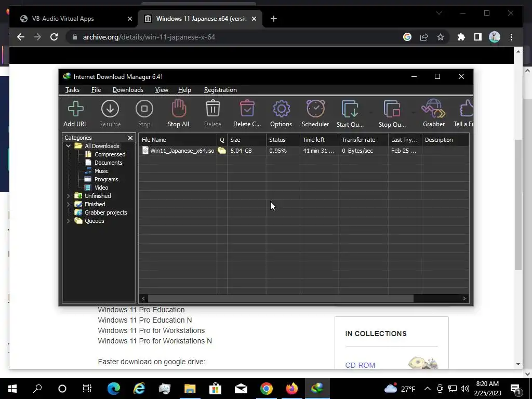
Task: Click the download list's horizontal scrollbar thumb
Action: click(x=281, y=299)
